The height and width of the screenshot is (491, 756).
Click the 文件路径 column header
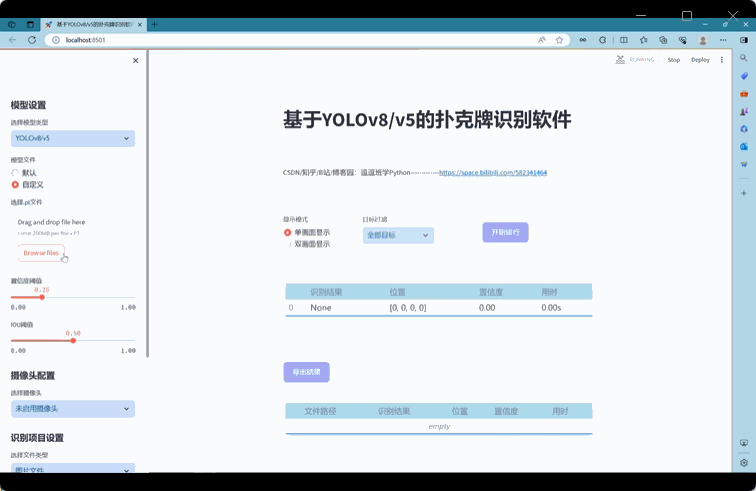[320, 411]
